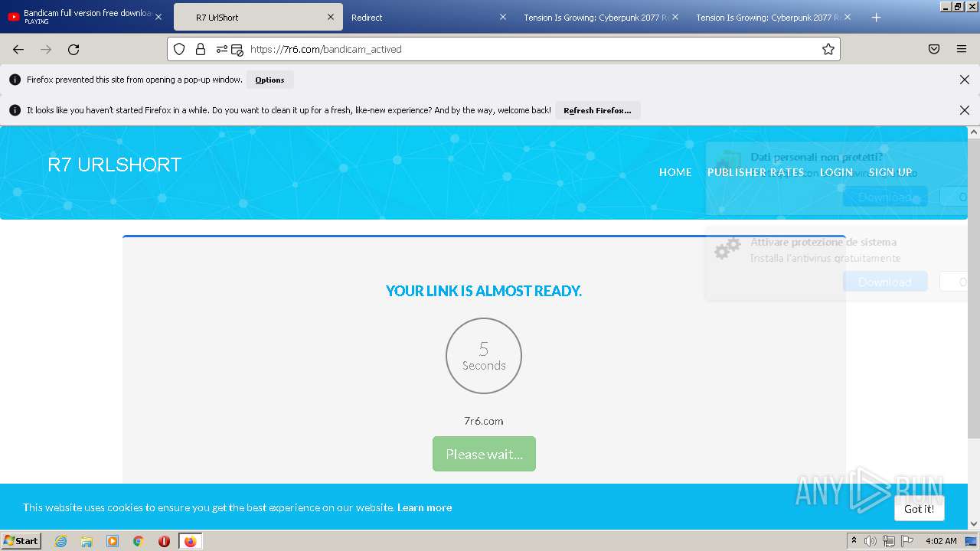Select the Firefox taskbar icon
The width and height of the screenshot is (980, 551).
[190, 541]
